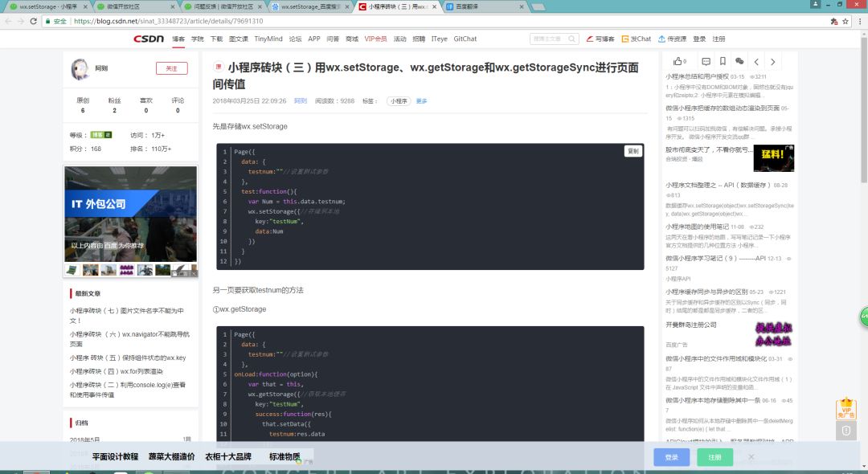Go to previous article arrow icon
The height and width of the screenshot is (474, 868).
pos(756,62)
